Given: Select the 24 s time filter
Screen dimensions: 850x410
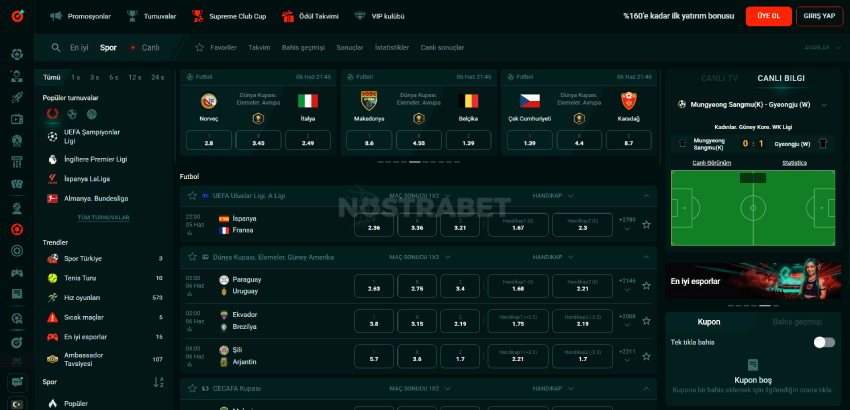Looking at the screenshot, I should click(x=158, y=78).
